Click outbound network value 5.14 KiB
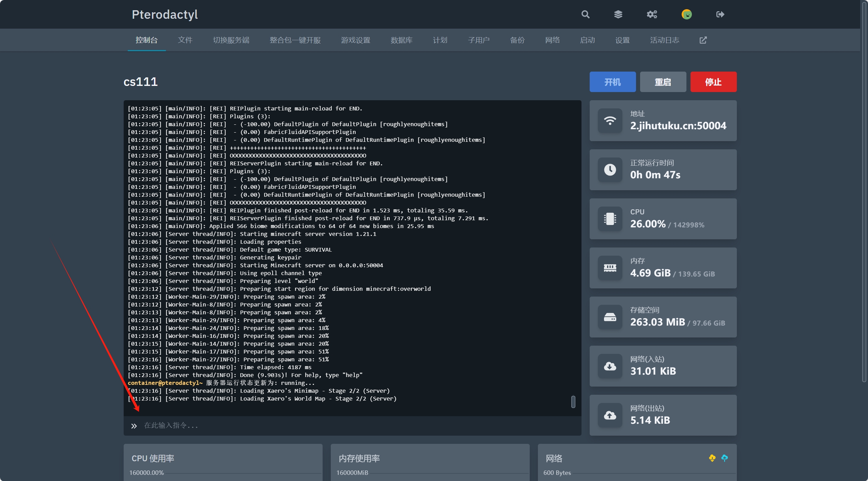 pos(650,420)
